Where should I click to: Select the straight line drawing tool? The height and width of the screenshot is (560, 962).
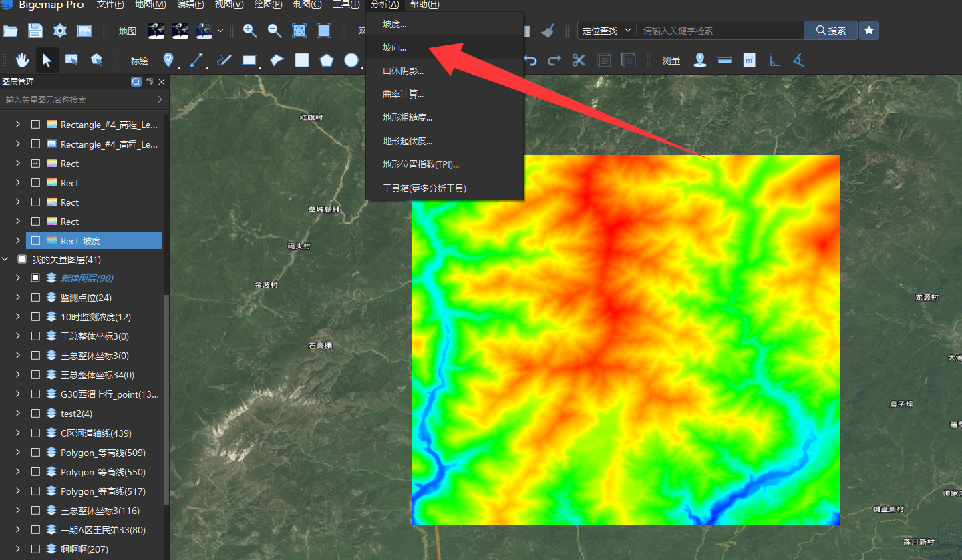tap(196, 60)
